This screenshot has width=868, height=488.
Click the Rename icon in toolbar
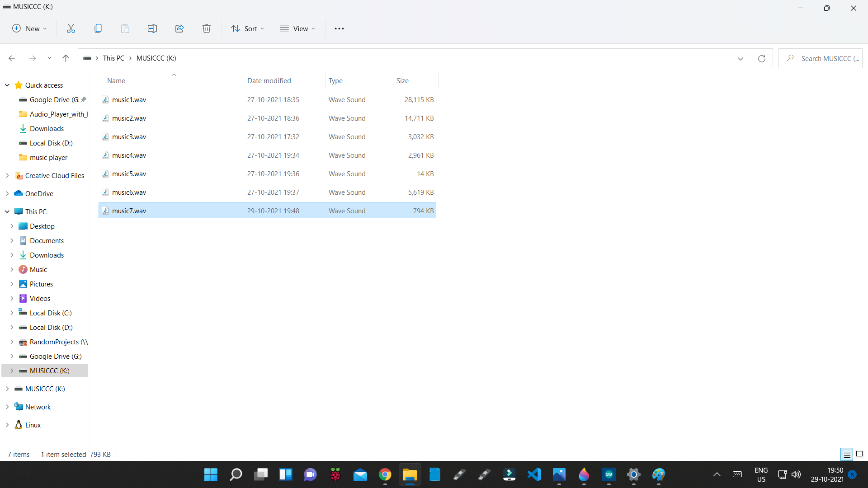(152, 28)
